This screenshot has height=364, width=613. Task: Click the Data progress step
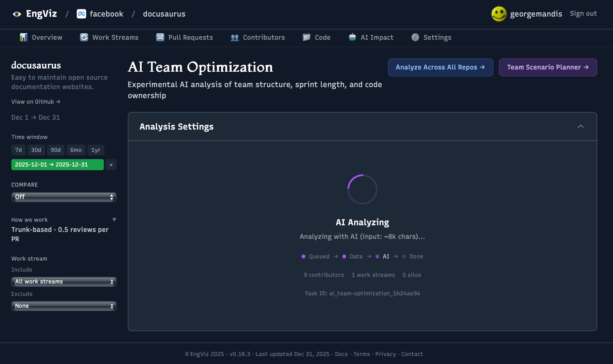point(352,256)
